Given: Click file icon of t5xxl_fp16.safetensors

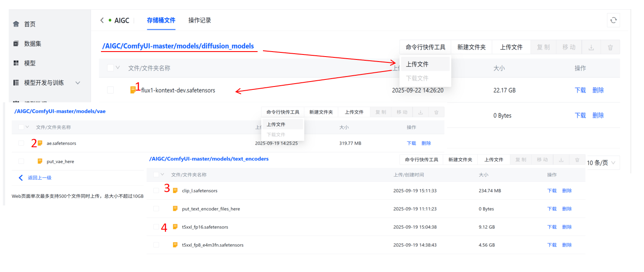Looking at the screenshot, I should coord(175,227).
